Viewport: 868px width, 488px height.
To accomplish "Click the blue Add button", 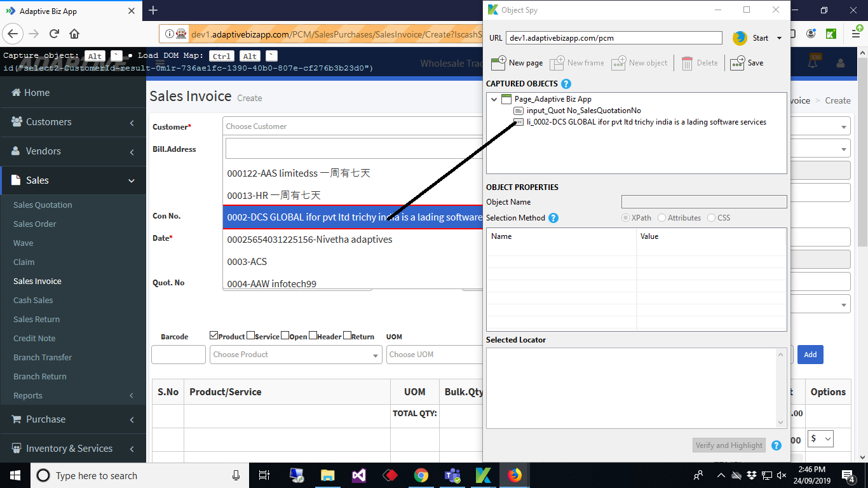I will tap(810, 355).
